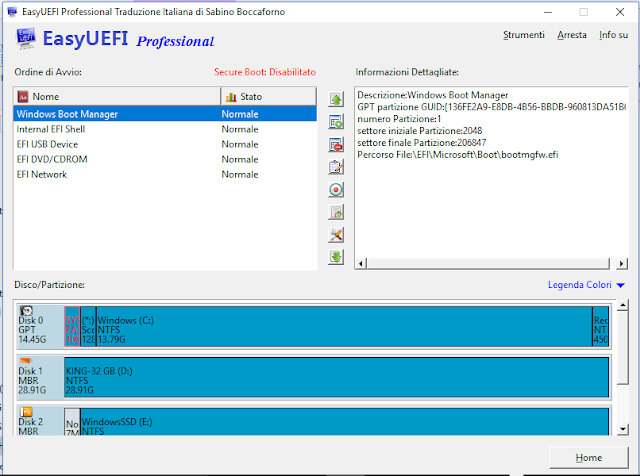The image size is (640, 476).
Task: Delete the selected boot entry
Action: pyautogui.click(x=336, y=145)
